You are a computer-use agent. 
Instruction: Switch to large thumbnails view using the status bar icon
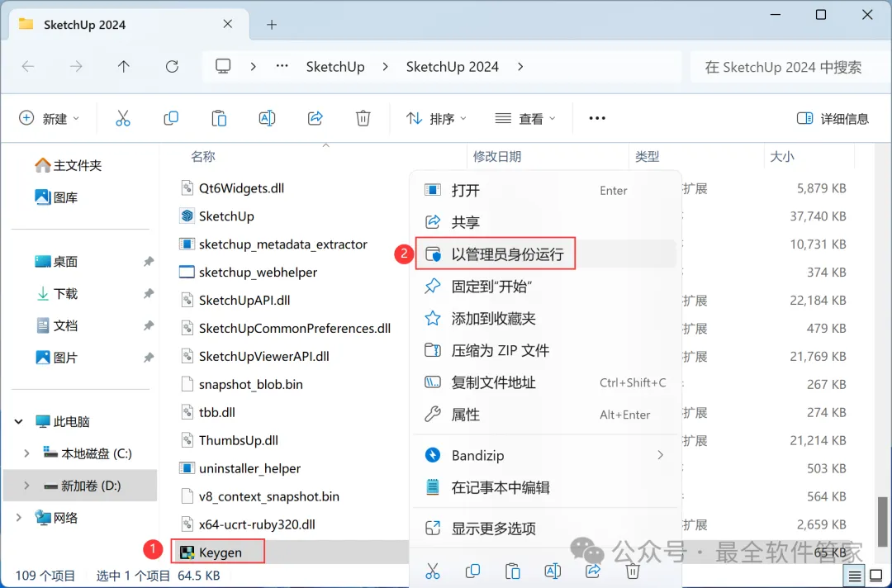pyautogui.click(x=876, y=576)
